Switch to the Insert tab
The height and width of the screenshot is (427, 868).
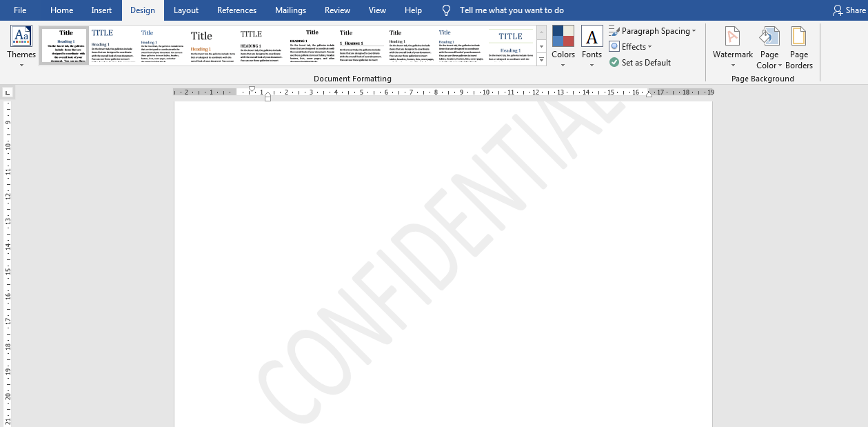tap(101, 10)
